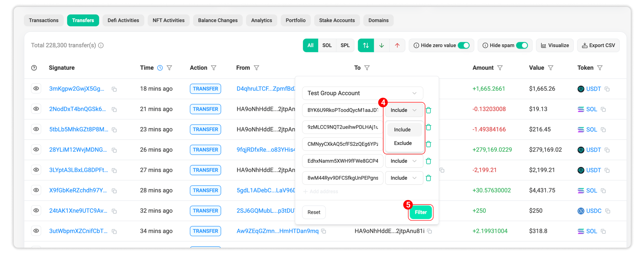644x255 pixels.
Task: Remove the 8wM44Ryv9DFC address with trash icon
Action: pyautogui.click(x=429, y=178)
